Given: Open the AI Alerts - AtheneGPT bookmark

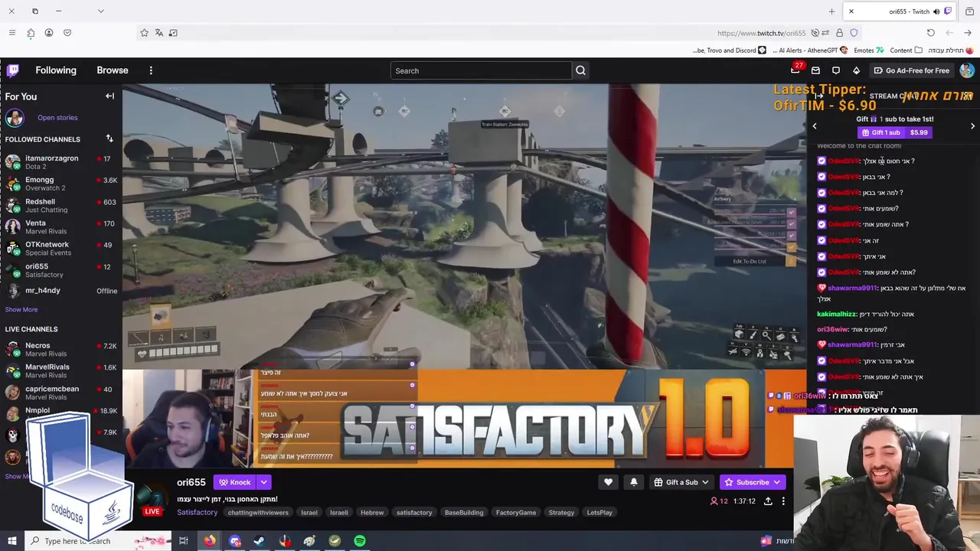Looking at the screenshot, I should 809,51.
